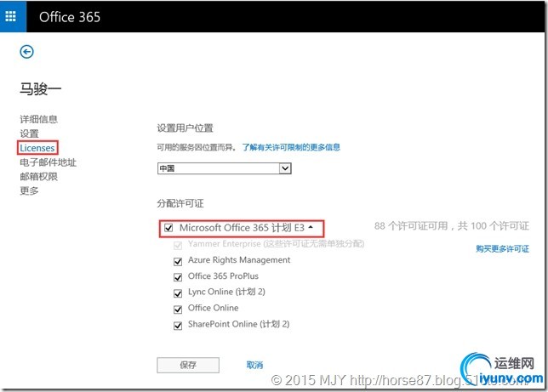Open the 更多 navigation item
The width and height of the screenshot is (548, 392).
(x=29, y=190)
